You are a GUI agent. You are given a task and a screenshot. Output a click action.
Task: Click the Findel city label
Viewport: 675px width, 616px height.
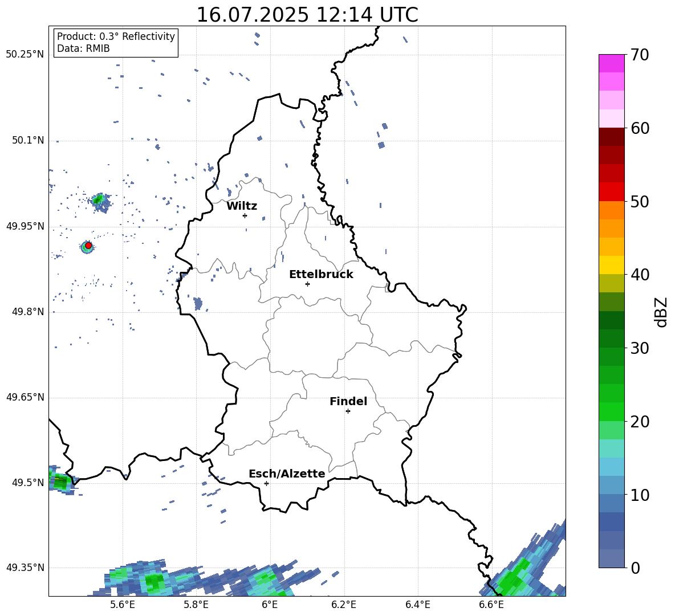pos(348,402)
